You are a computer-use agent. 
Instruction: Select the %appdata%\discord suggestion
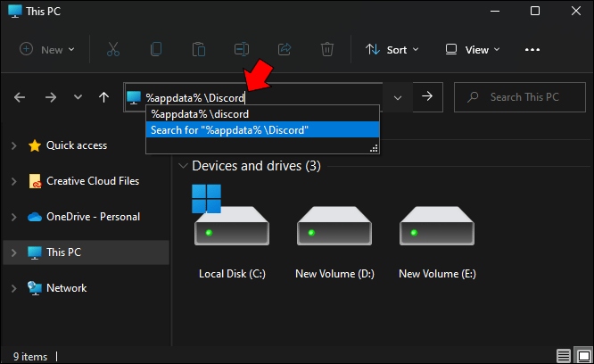pos(262,113)
